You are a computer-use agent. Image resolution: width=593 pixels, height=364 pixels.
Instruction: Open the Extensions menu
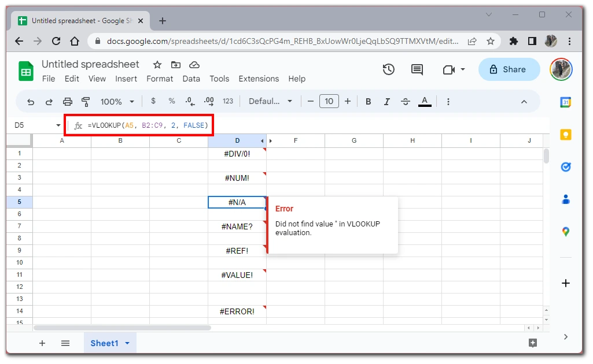[x=259, y=79]
